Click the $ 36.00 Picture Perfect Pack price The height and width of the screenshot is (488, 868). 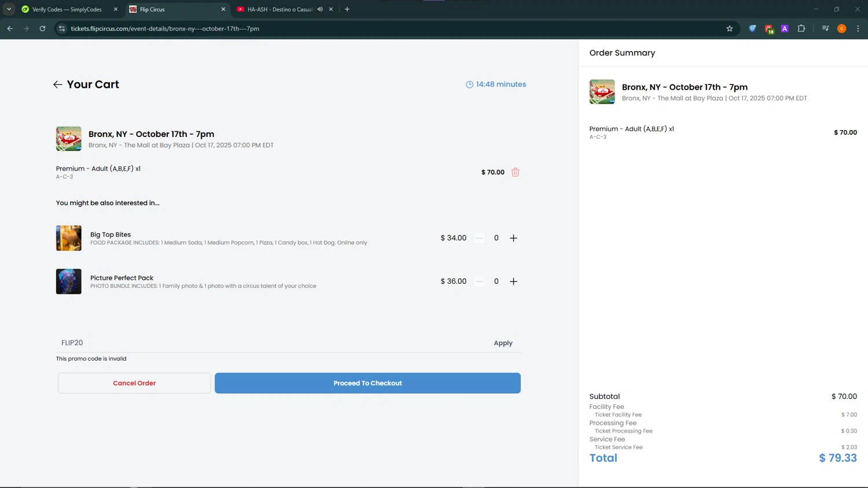click(x=453, y=282)
